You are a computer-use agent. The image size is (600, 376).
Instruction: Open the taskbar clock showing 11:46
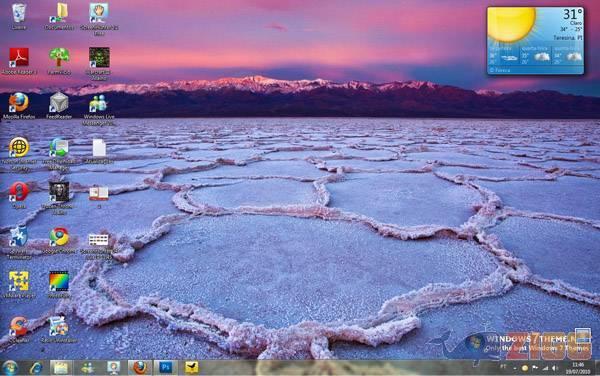pyautogui.click(x=578, y=368)
